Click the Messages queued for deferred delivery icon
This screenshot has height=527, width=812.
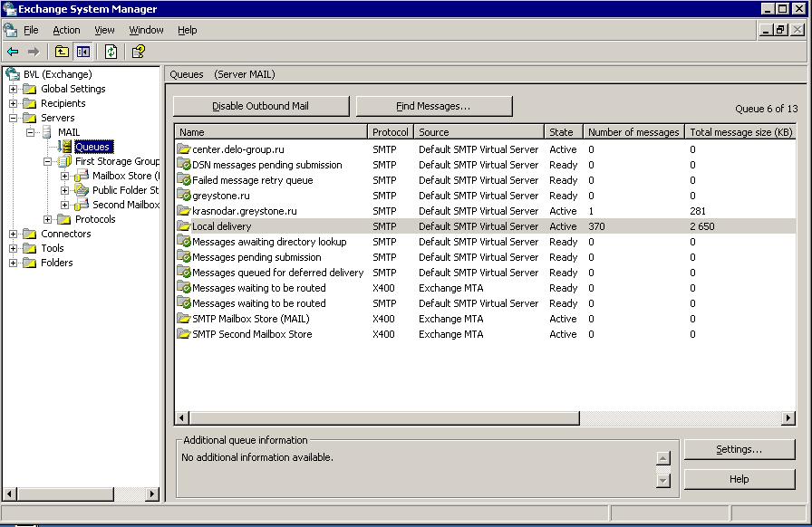click(x=183, y=273)
